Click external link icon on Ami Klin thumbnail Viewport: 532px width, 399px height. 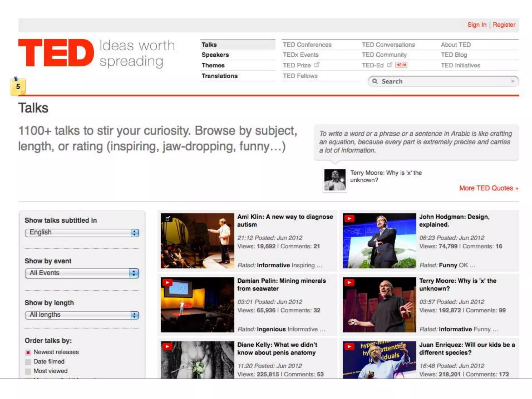pyautogui.click(x=168, y=218)
